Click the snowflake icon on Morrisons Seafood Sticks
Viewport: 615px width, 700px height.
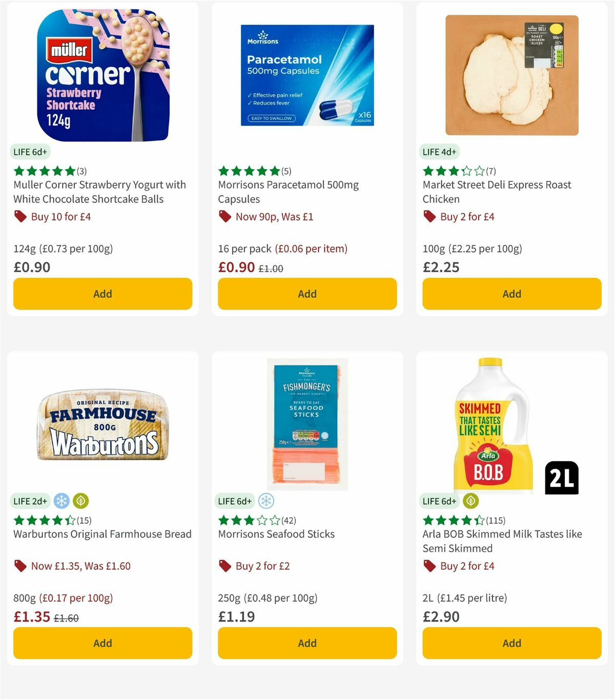coord(265,501)
